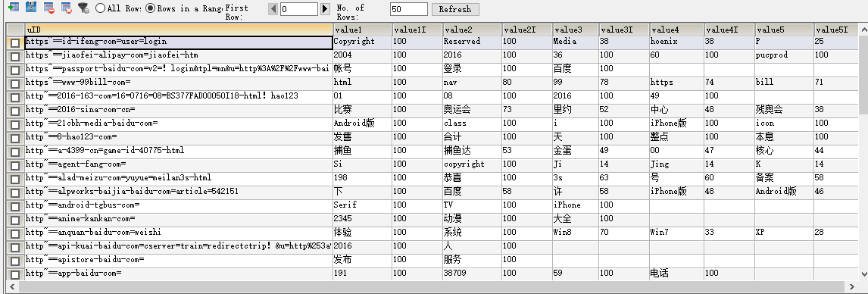Check the row box for id-ifeng-com login
The height and width of the screenshot is (294, 868).
tap(15, 43)
